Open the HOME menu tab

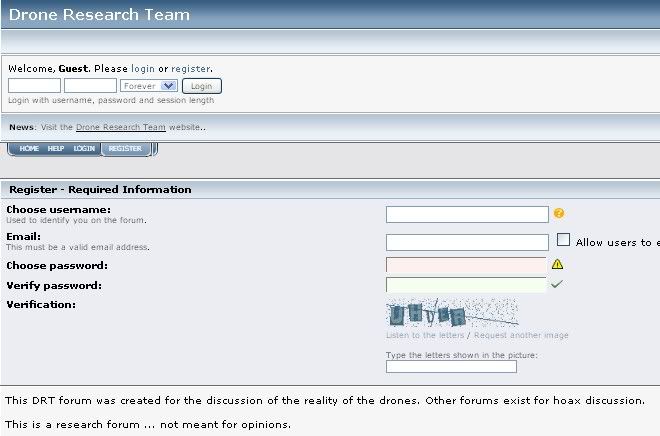[x=29, y=149]
